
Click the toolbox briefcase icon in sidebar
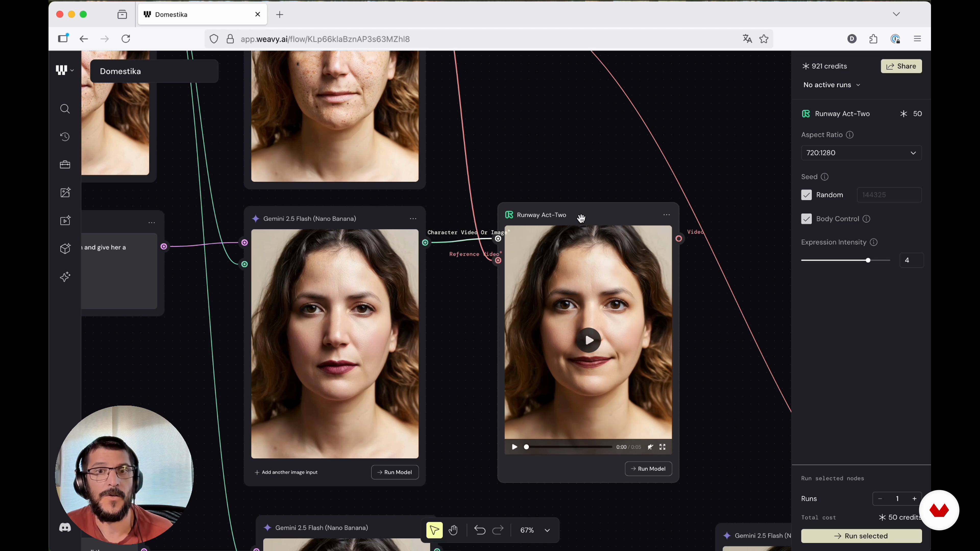pyautogui.click(x=65, y=165)
